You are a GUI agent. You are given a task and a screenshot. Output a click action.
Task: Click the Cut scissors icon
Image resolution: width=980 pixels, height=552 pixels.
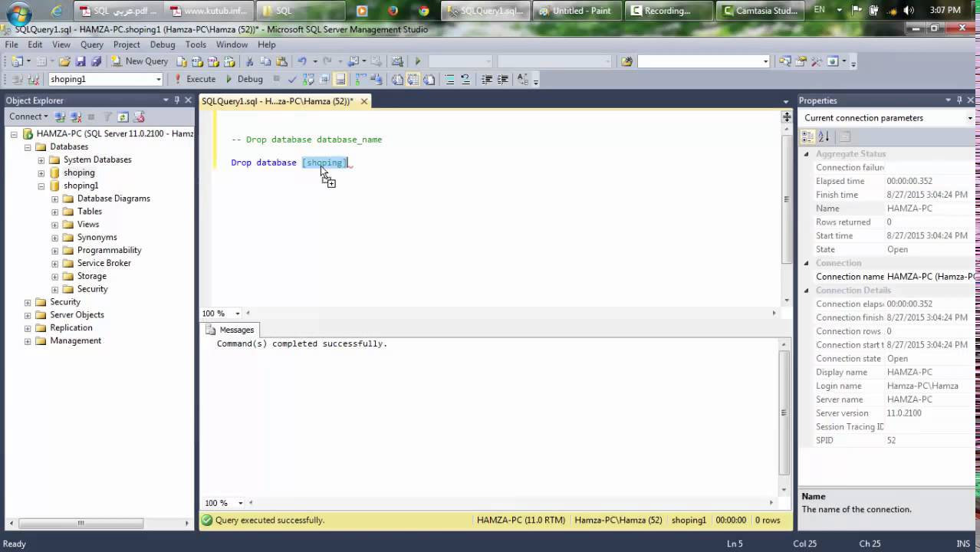tap(250, 61)
